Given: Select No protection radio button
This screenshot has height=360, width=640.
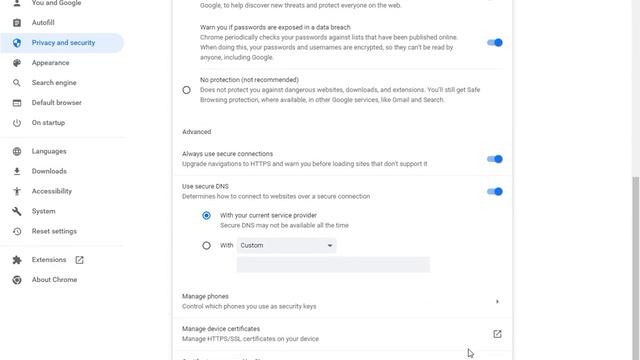Looking at the screenshot, I should click(187, 90).
